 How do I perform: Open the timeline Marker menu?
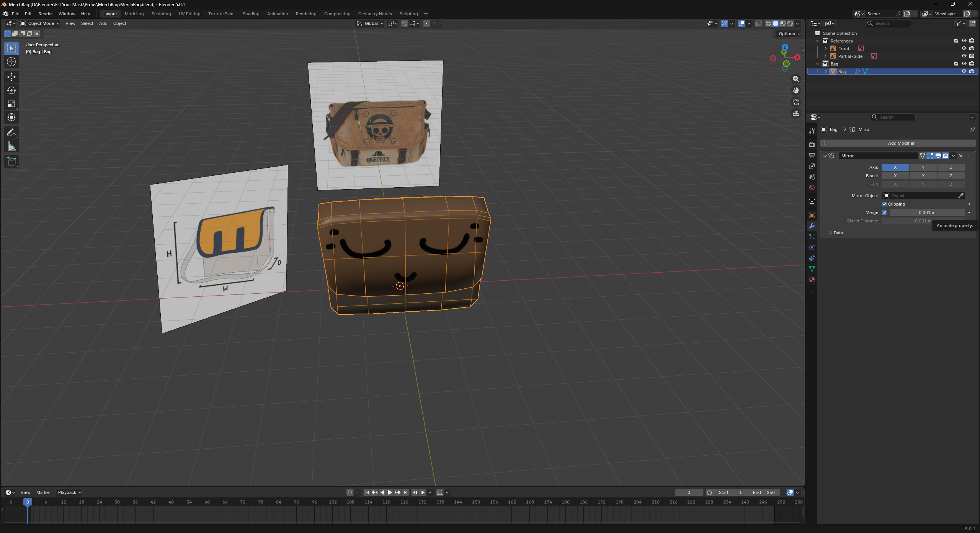[x=43, y=492]
